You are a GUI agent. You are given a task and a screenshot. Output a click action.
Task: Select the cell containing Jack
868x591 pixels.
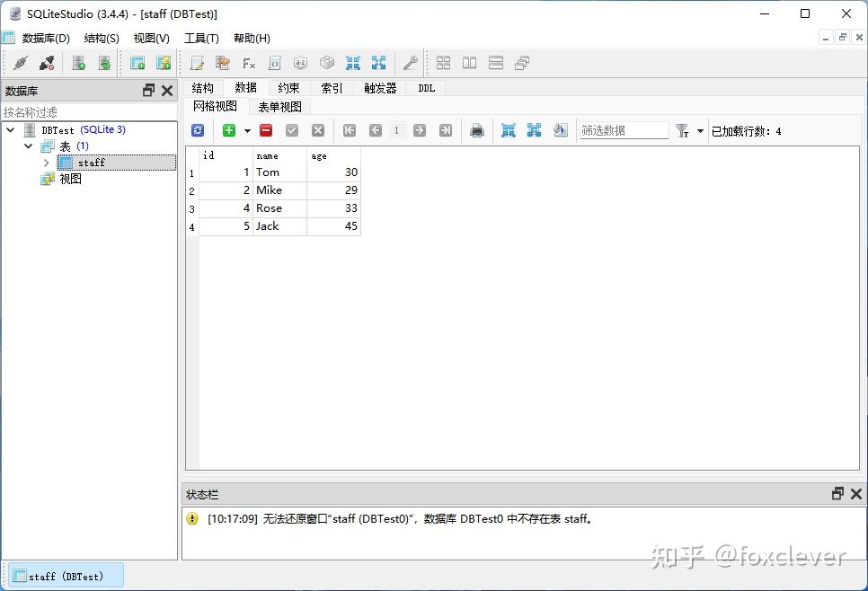[x=279, y=226]
